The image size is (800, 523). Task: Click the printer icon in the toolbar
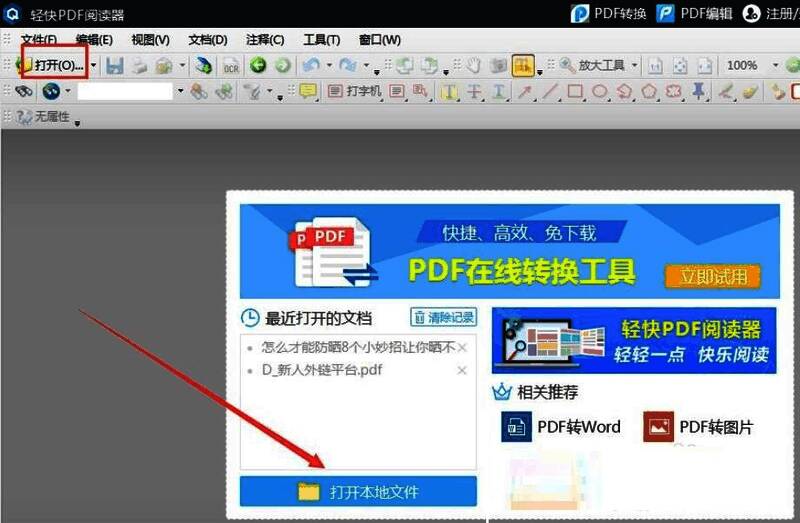tap(139, 66)
